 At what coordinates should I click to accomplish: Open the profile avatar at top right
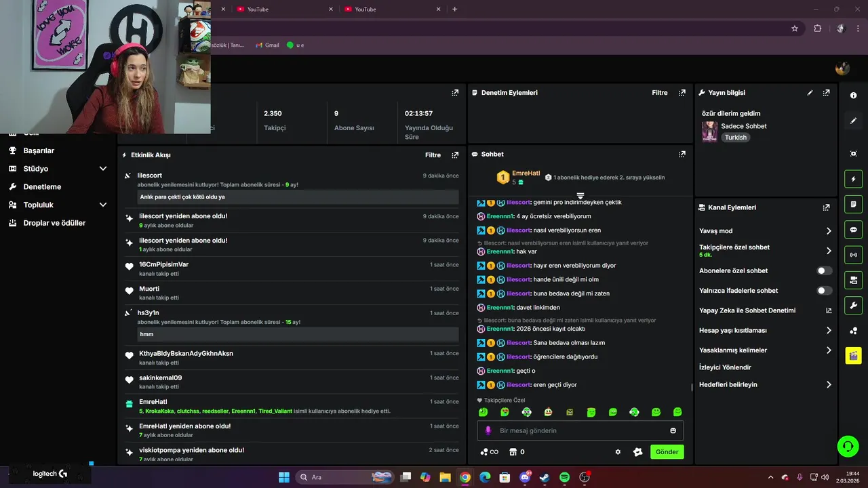(842, 68)
